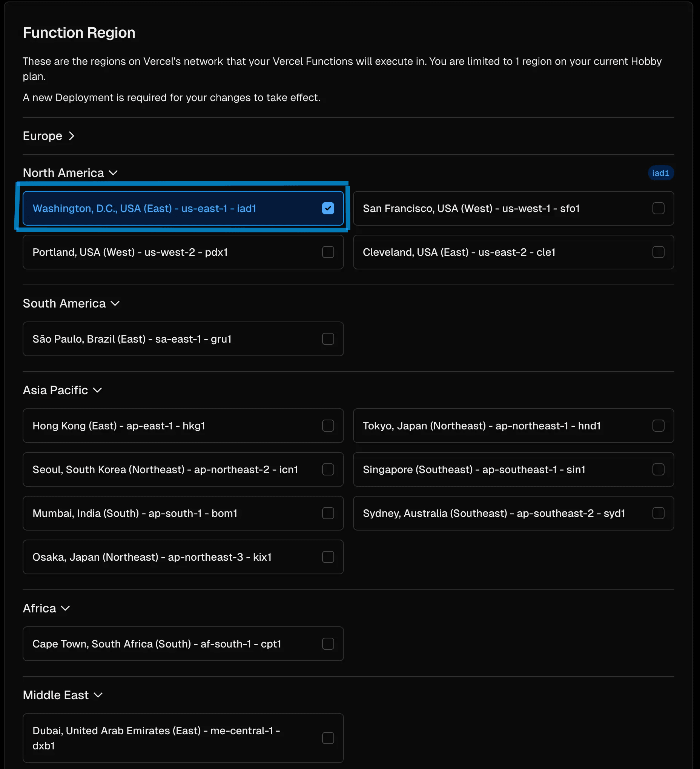Tick the Seoul icn1 region checkbox
The image size is (700, 769).
328,469
